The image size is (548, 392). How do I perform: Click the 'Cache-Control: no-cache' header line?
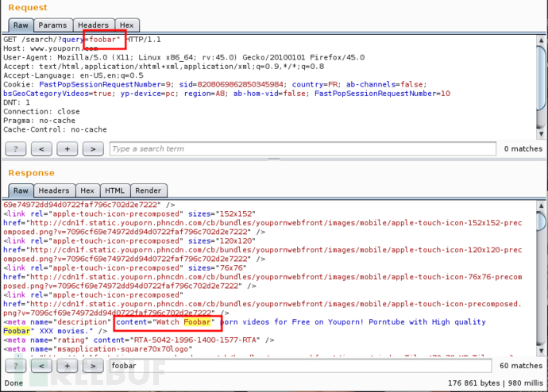[56, 130]
